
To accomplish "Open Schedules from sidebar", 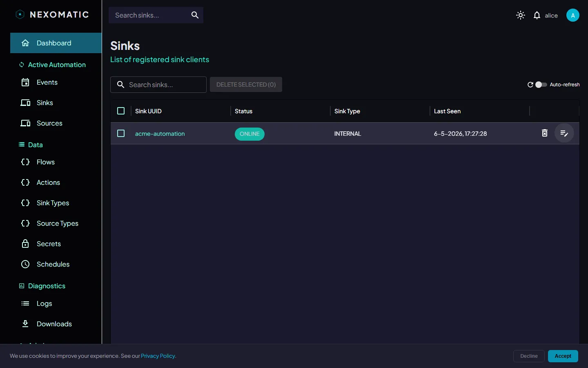I will 56,264.
